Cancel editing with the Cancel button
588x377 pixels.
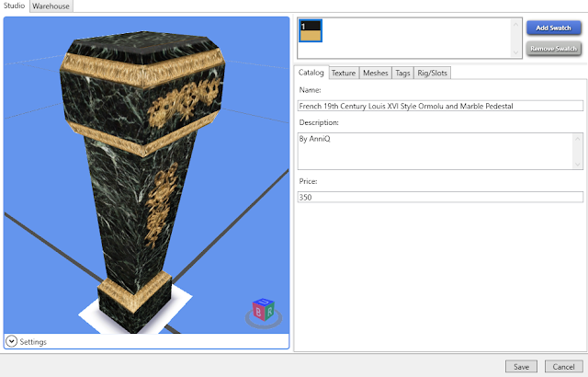click(x=563, y=367)
